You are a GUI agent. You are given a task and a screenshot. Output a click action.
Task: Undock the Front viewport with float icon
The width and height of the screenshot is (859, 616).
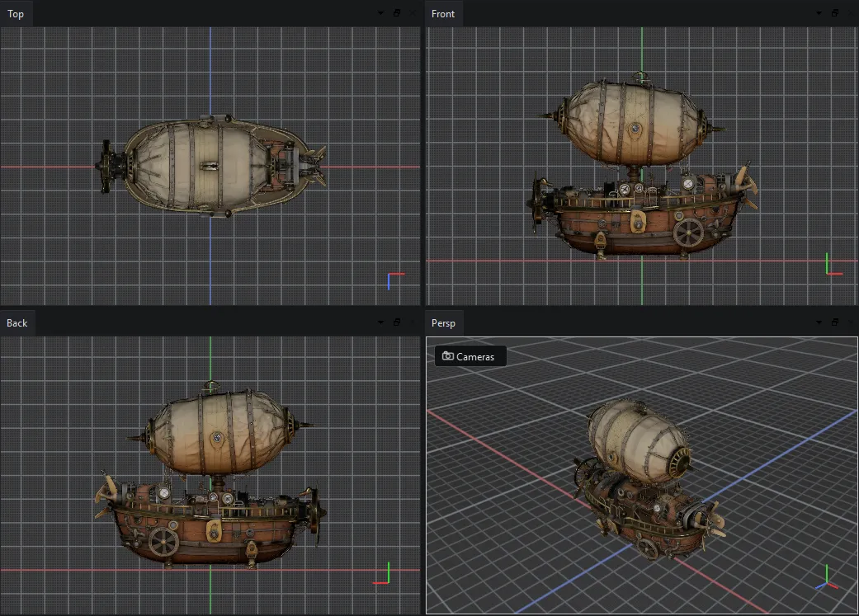point(834,13)
